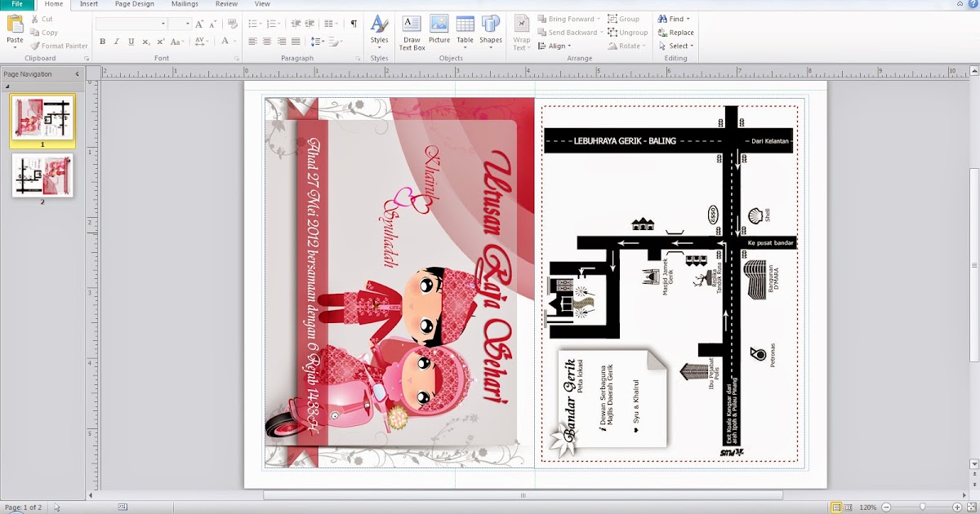
Task: Switch to the Insert tab
Action: tap(89, 4)
